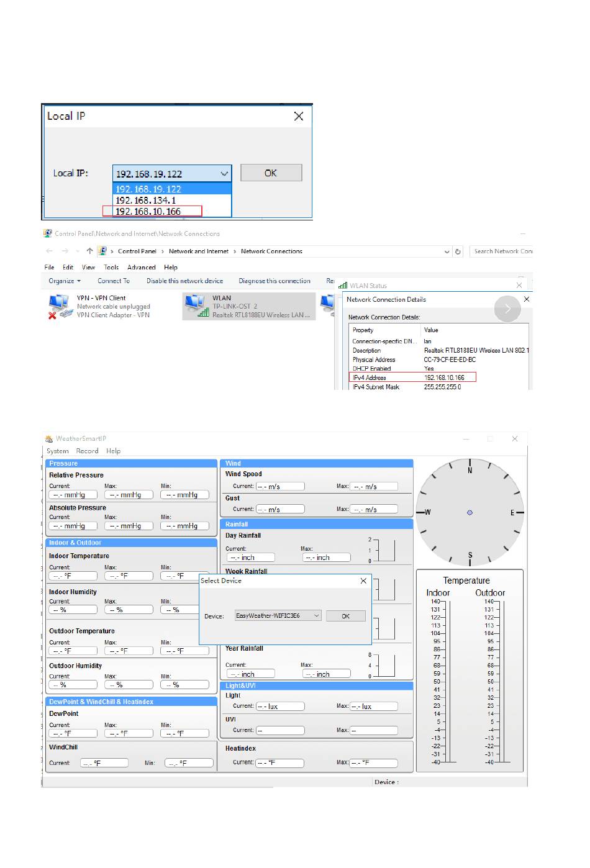Click Diagnose this connection
The height and width of the screenshot is (868, 590).
(275, 281)
